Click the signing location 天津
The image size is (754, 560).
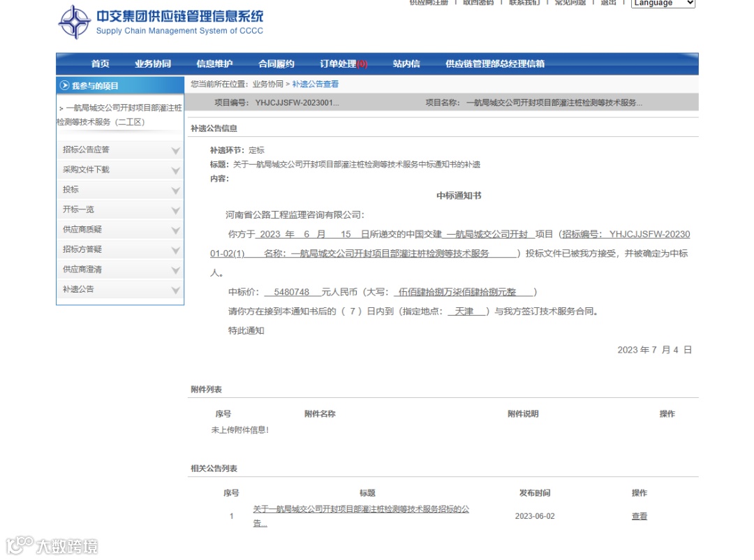(464, 311)
